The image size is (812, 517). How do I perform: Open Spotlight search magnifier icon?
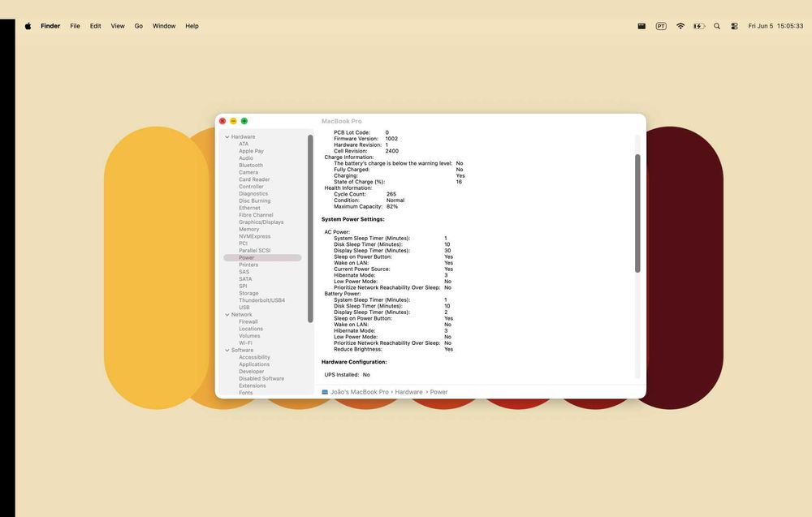(x=717, y=26)
